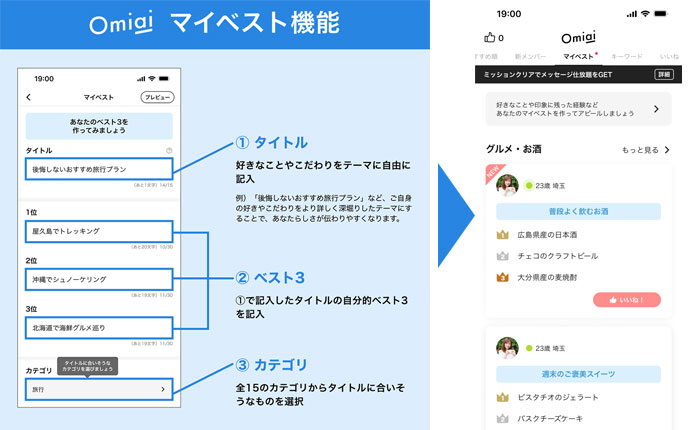
Task: Click the text 広島県産の日本酒
Action: (547, 235)
